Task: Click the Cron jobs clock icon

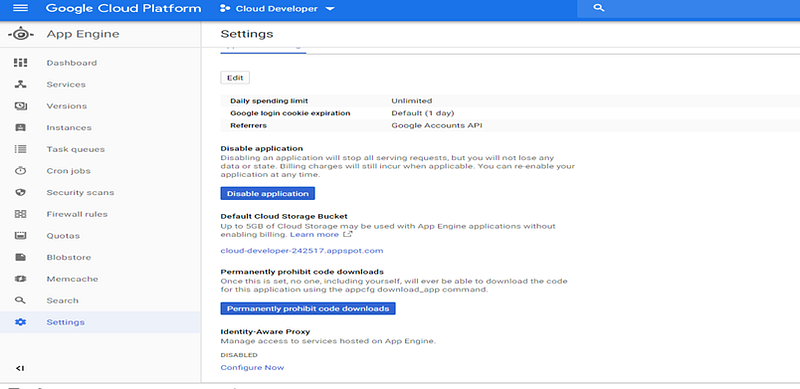Action: coord(20,171)
